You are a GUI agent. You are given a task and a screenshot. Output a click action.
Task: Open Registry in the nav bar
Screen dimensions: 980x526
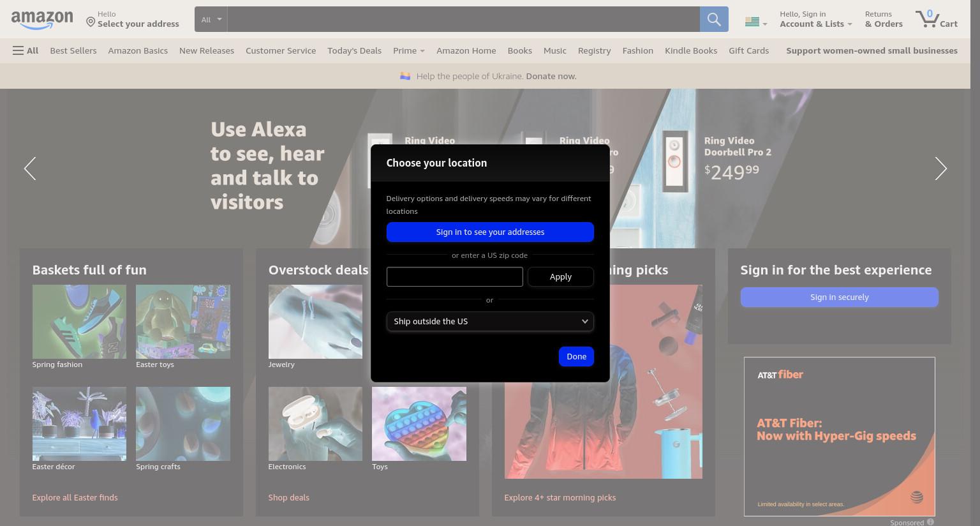click(x=595, y=50)
